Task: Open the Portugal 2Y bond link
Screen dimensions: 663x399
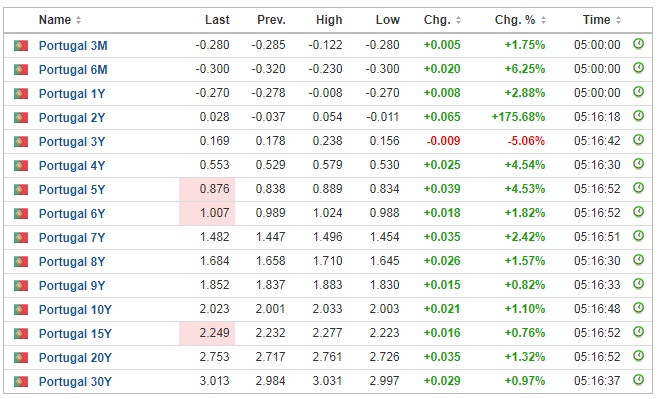Action: tap(71, 118)
